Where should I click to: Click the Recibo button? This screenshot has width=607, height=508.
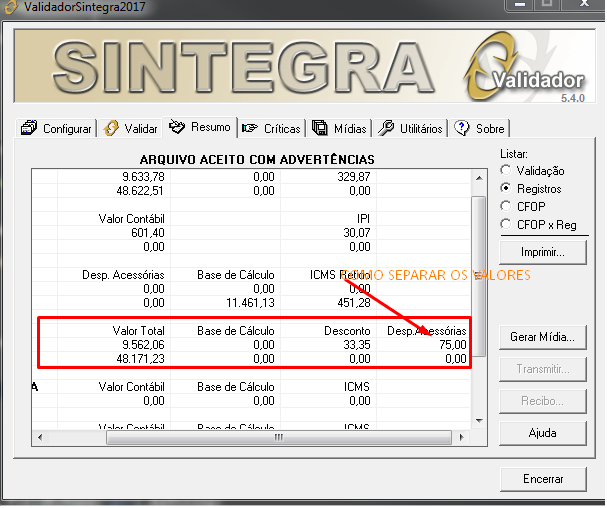coord(543,401)
